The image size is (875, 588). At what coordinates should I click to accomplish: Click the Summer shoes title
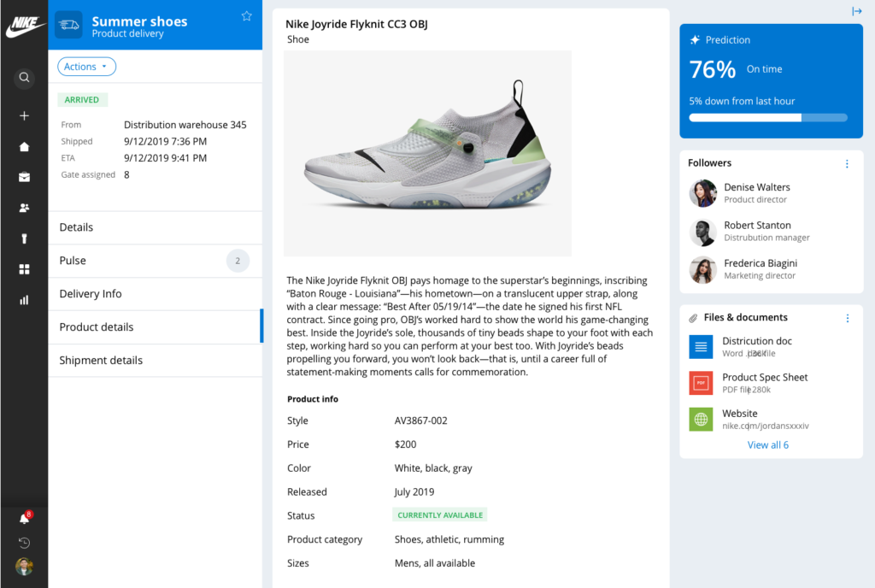coord(139,21)
